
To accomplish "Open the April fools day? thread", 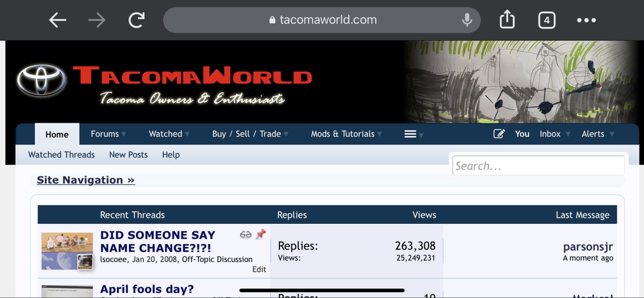I will (x=147, y=289).
